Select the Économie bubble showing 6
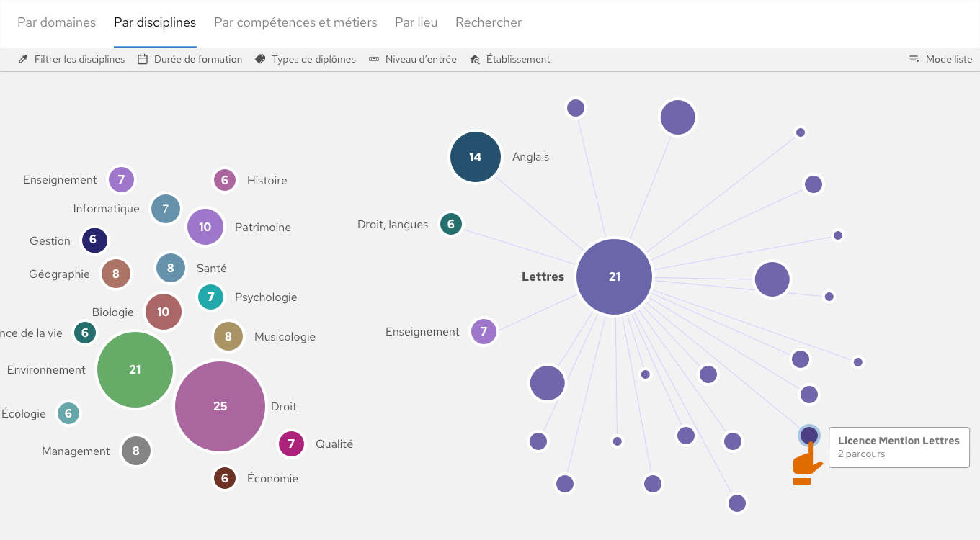 (x=225, y=478)
